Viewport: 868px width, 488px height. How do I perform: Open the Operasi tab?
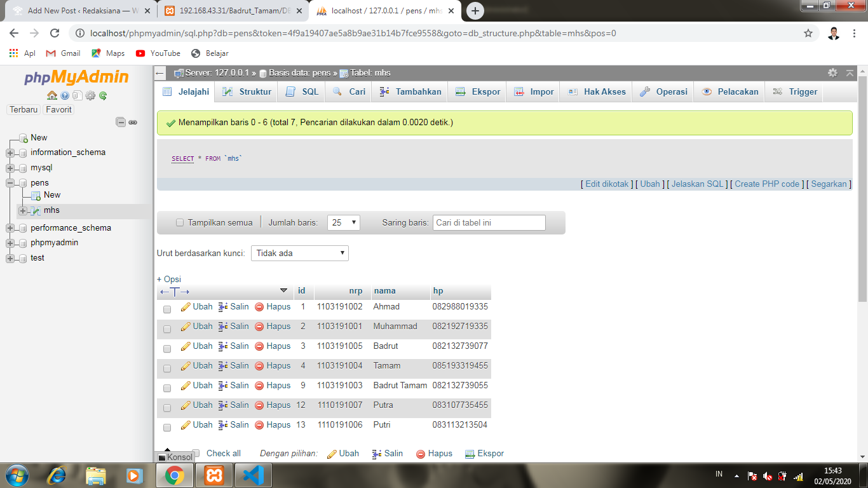tap(663, 91)
